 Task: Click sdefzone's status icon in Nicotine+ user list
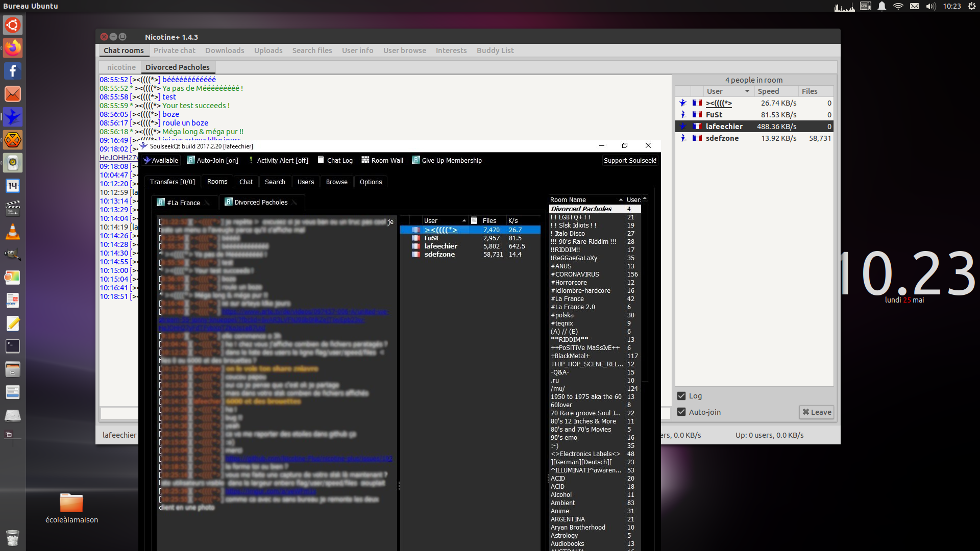click(683, 138)
